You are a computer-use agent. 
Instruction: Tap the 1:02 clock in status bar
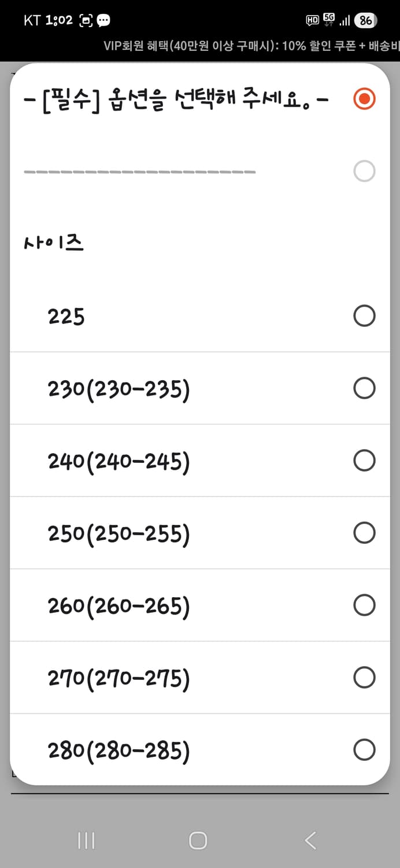click(x=60, y=19)
